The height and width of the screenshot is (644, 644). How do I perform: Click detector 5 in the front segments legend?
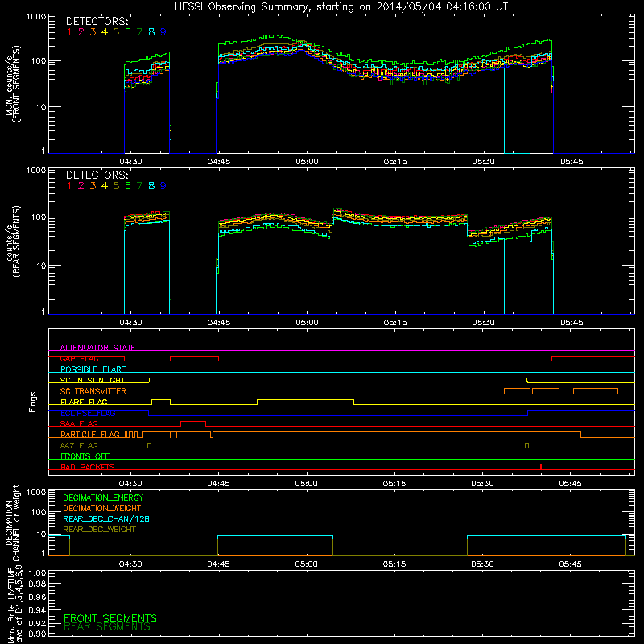pyautogui.click(x=116, y=32)
